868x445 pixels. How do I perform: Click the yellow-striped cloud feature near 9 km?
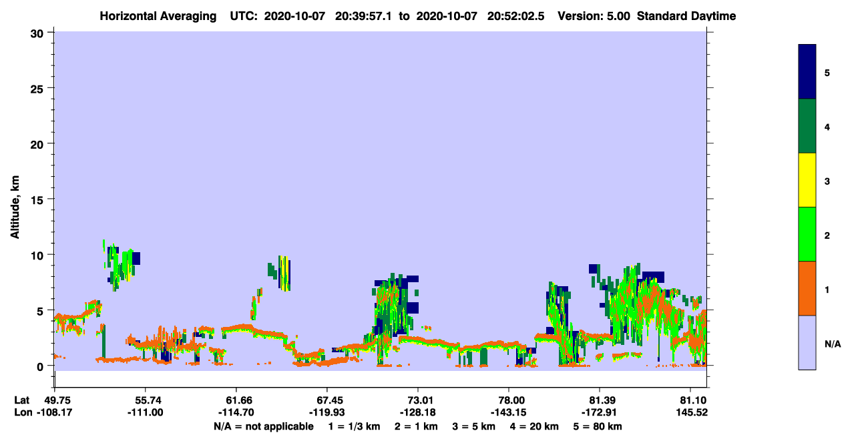pos(284,274)
